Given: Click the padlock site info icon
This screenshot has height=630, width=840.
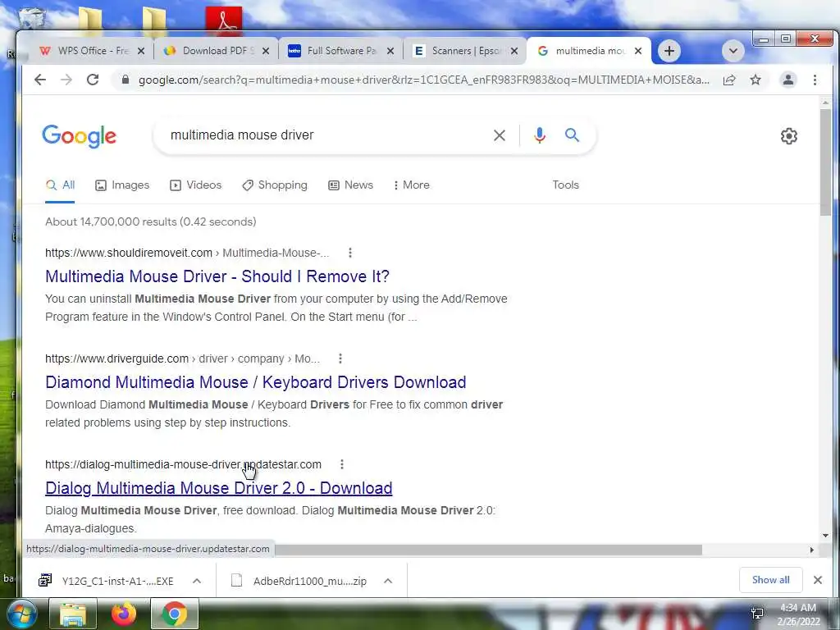Looking at the screenshot, I should [126, 80].
